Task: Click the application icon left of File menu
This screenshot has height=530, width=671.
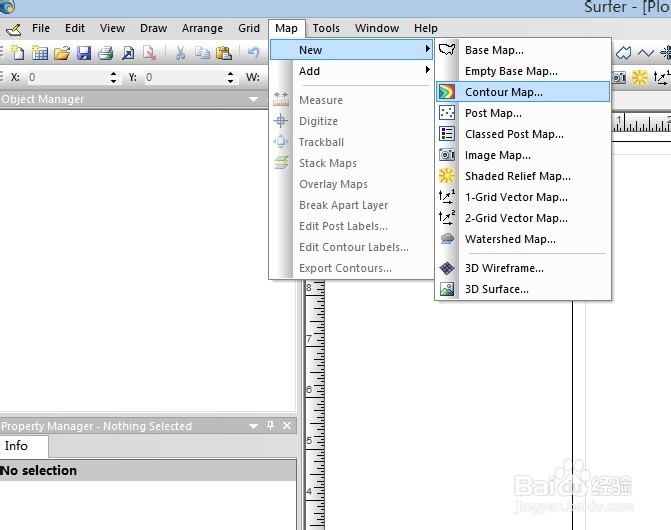Action: [x=13, y=29]
